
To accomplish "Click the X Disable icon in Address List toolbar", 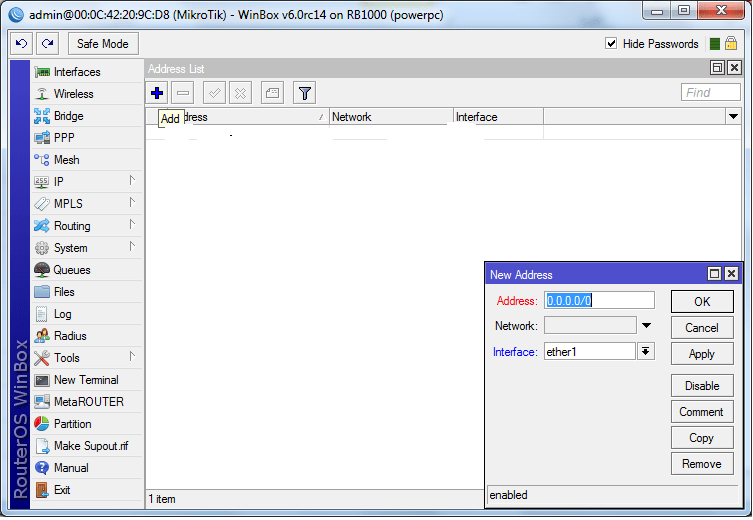I will click(x=241, y=93).
